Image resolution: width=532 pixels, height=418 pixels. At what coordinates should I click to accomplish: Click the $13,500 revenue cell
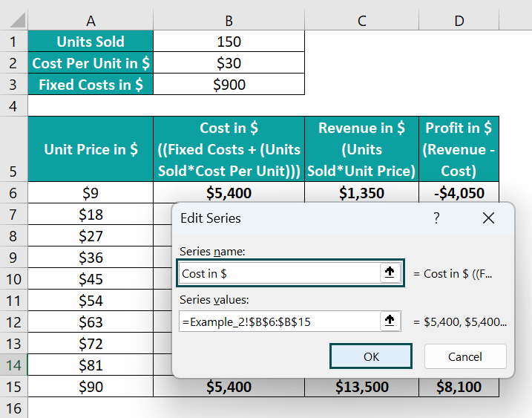coord(361,387)
